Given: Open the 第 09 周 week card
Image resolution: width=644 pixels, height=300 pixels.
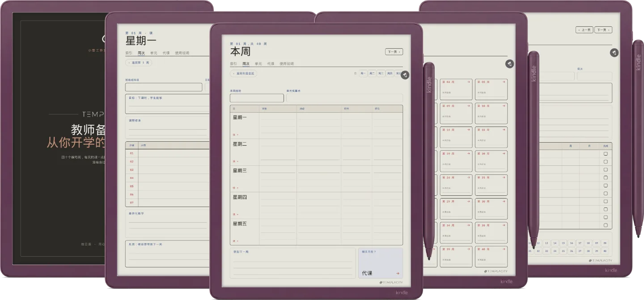Looking at the screenshot, I should (456, 114).
